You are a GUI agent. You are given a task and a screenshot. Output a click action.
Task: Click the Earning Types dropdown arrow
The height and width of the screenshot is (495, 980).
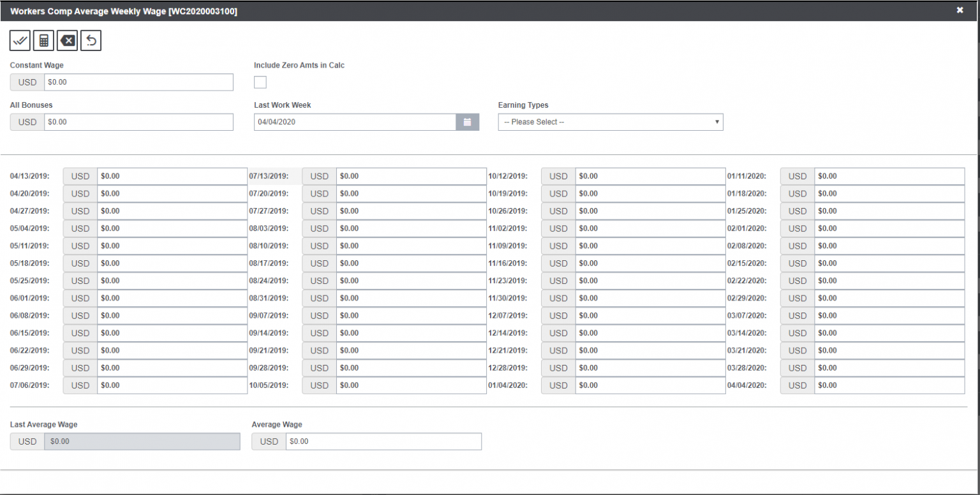click(x=717, y=122)
